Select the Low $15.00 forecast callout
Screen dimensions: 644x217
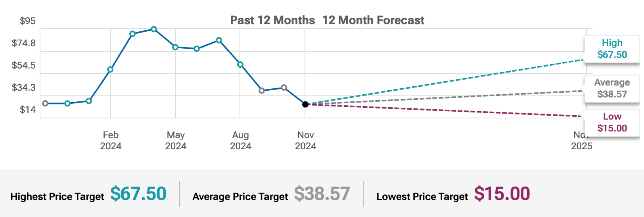tap(612, 122)
